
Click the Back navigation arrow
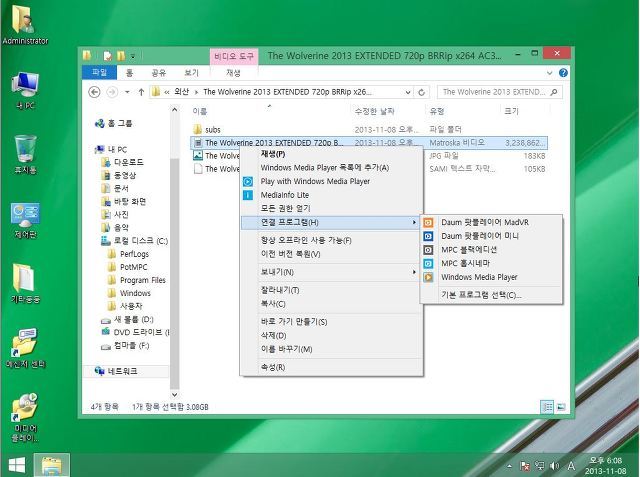pos(94,92)
